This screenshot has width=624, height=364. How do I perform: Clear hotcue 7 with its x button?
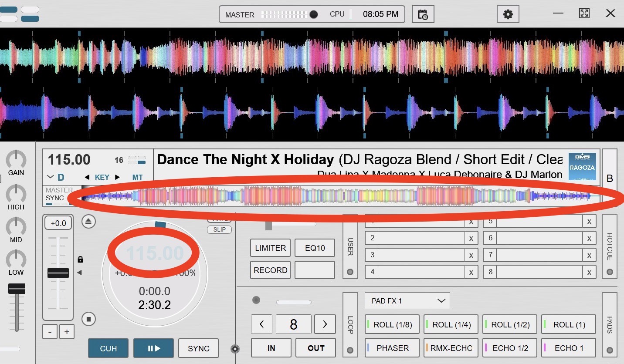[589, 255]
